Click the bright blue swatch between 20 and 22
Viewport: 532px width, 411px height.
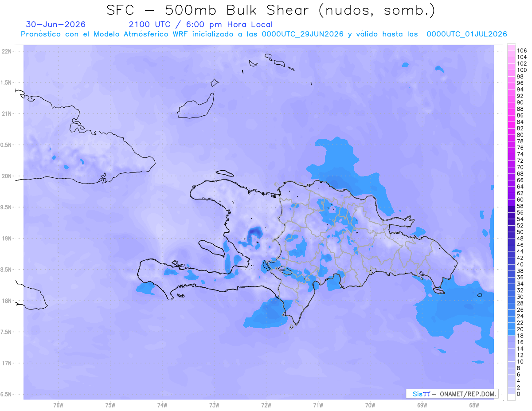tap(511, 326)
